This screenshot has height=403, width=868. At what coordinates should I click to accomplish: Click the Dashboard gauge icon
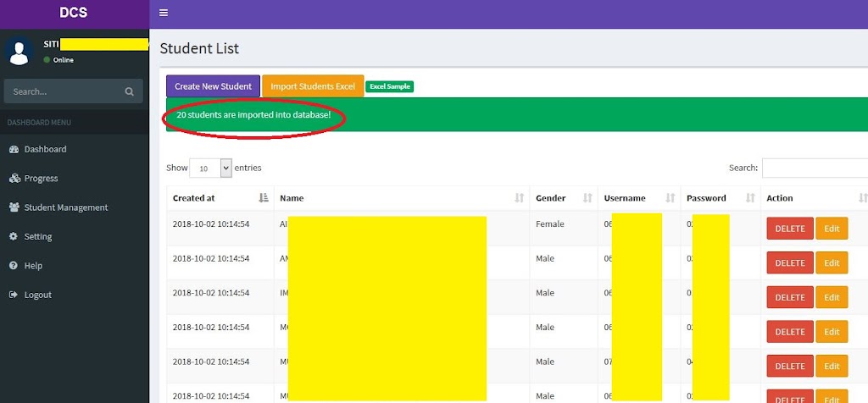[14, 150]
